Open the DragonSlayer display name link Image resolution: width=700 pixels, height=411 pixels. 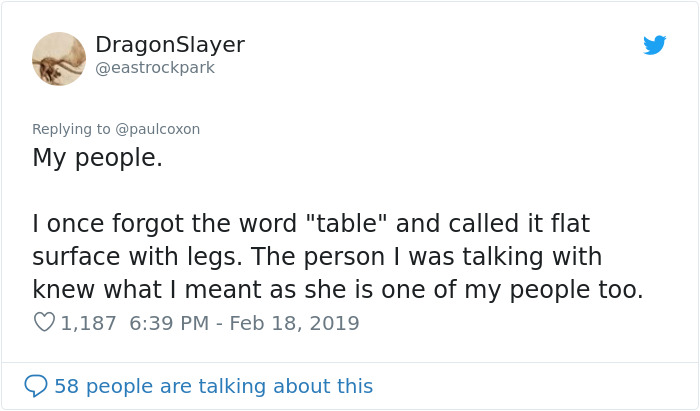tap(169, 45)
